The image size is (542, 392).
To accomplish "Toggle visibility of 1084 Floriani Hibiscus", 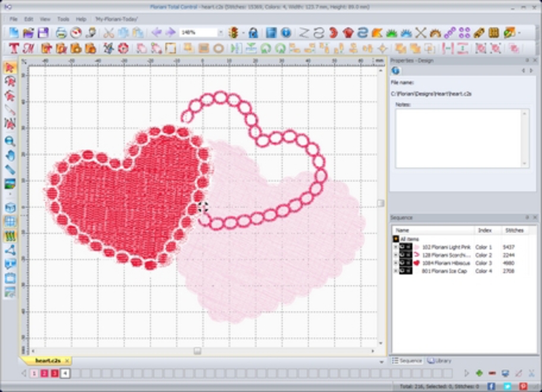I will pyautogui.click(x=403, y=263).
